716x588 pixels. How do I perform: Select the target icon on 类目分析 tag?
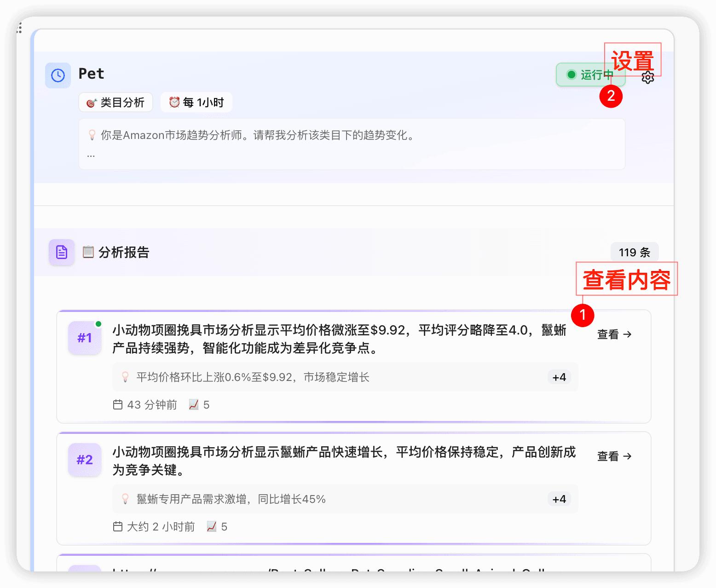coord(92,102)
